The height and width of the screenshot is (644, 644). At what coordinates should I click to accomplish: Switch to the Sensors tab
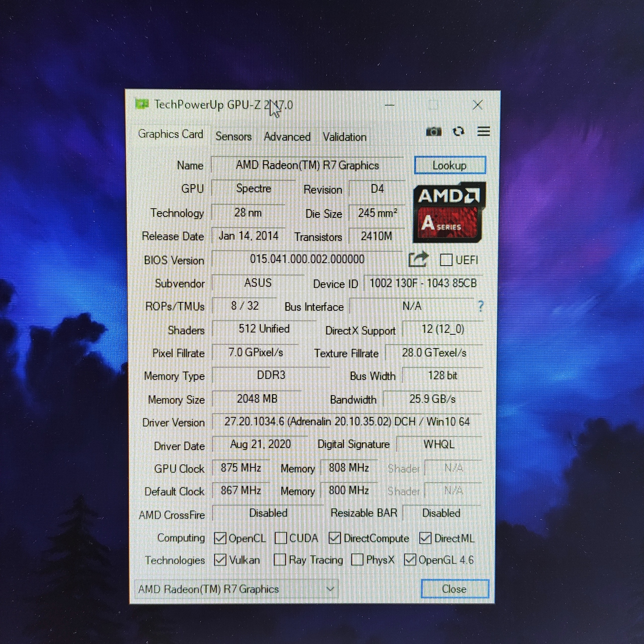pyautogui.click(x=233, y=136)
